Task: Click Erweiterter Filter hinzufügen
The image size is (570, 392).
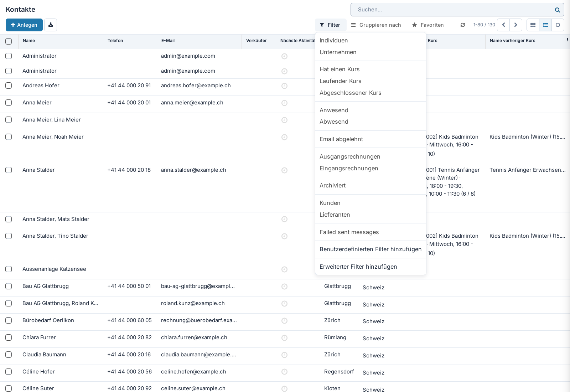Action: pyautogui.click(x=370, y=267)
